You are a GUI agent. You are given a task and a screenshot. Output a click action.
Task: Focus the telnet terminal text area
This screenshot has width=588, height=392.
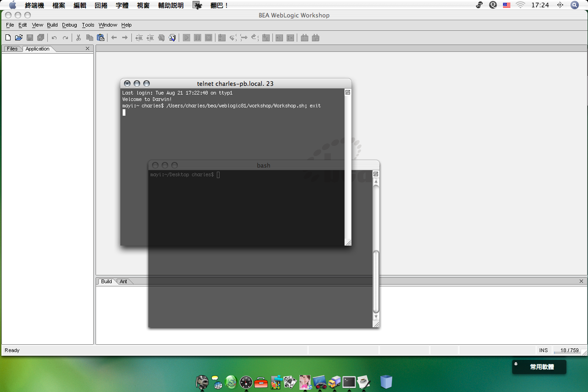click(232, 167)
